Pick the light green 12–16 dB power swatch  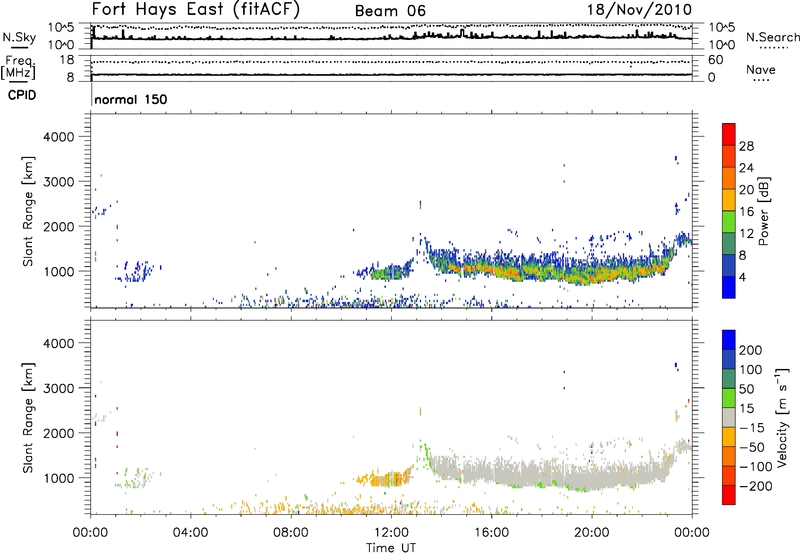[729, 222]
